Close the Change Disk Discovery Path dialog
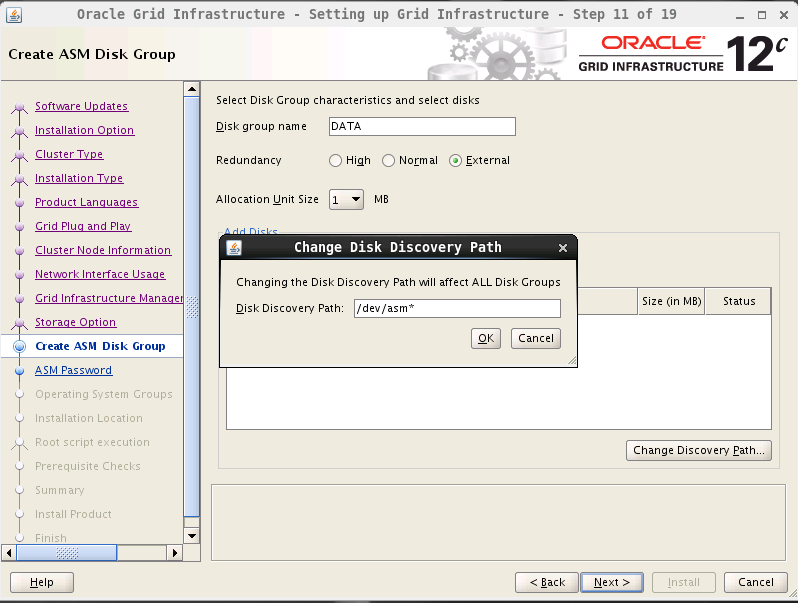The width and height of the screenshot is (798, 603). [563, 248]
